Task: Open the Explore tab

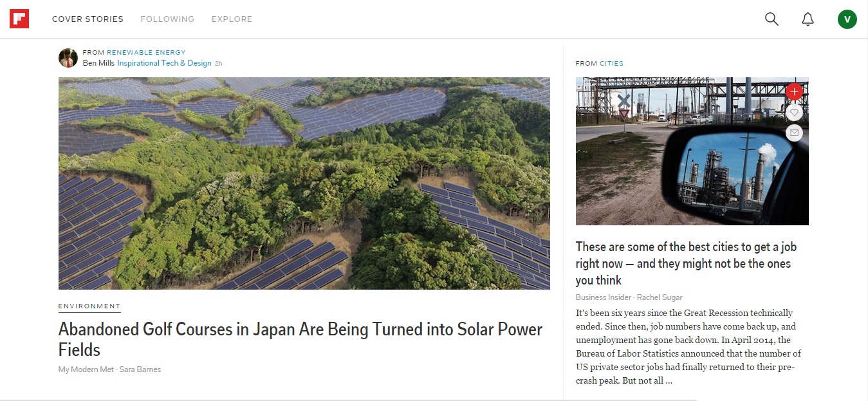Action: [x=232, y=19]
